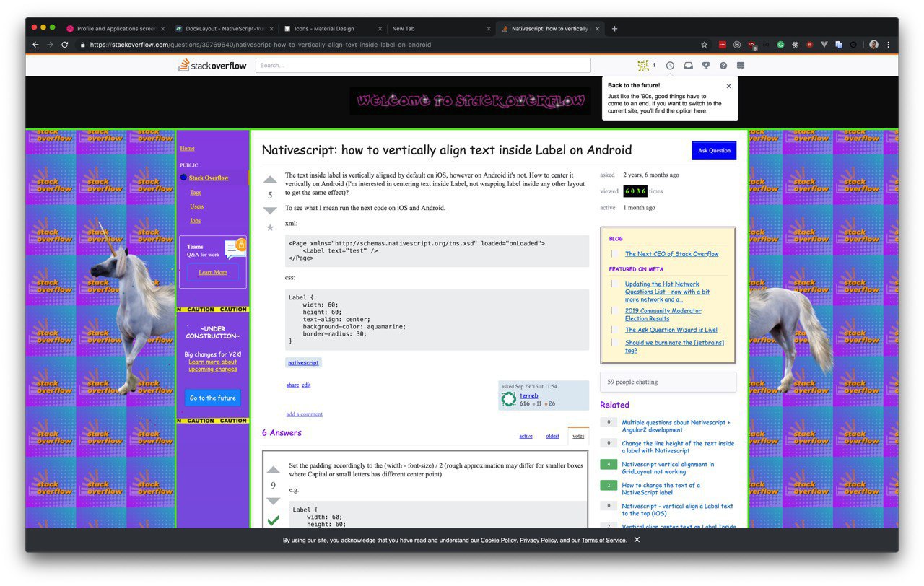The image size is (924, 586).
Task: Open The Ask Question Wizard is Live!
Action: [671, 330]
